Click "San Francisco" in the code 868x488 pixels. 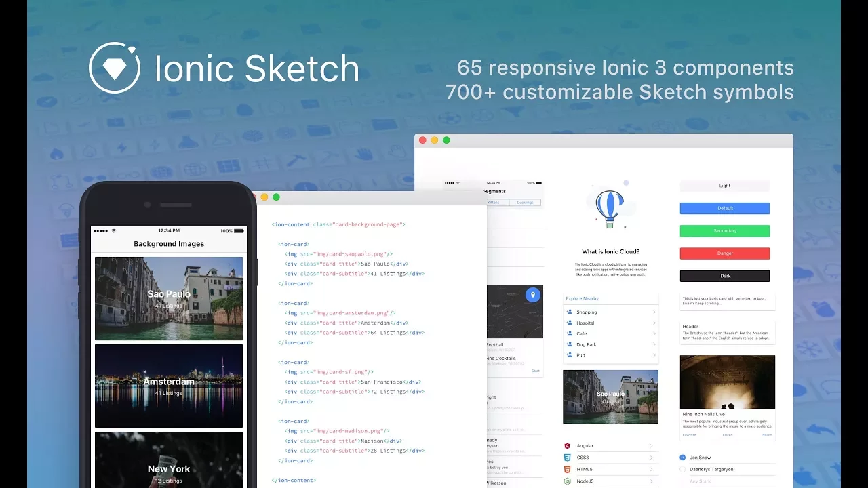[382, 382]
